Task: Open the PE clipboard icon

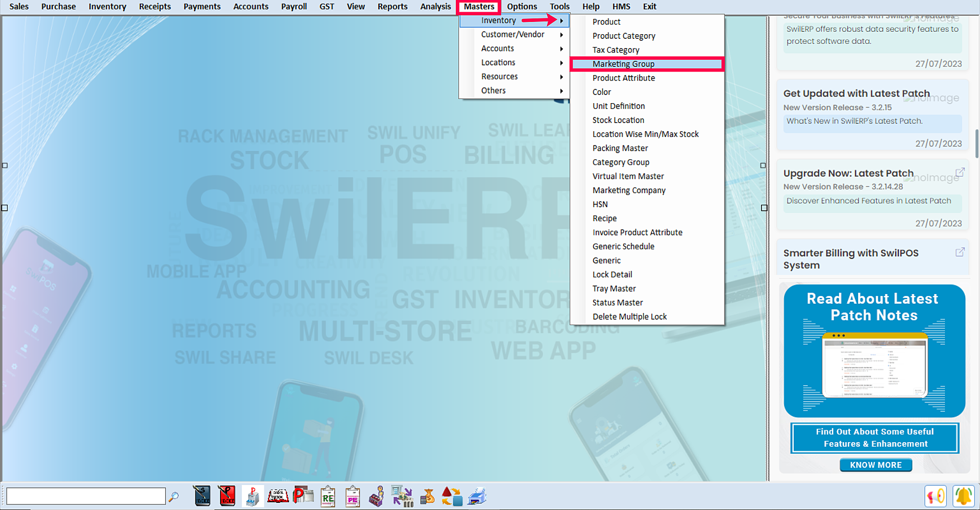Action: (352, 496)
